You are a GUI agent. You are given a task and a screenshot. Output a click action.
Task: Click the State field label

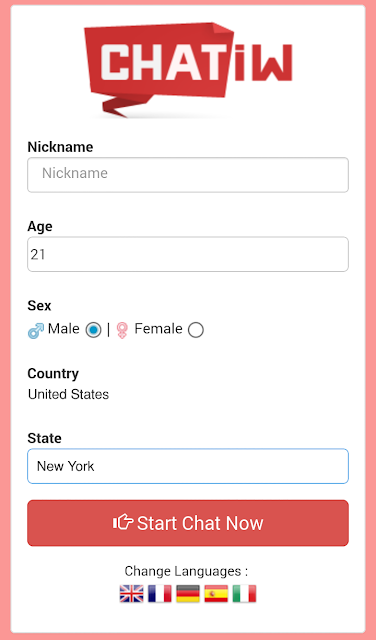pyautogui.click(x=44, y=438)
